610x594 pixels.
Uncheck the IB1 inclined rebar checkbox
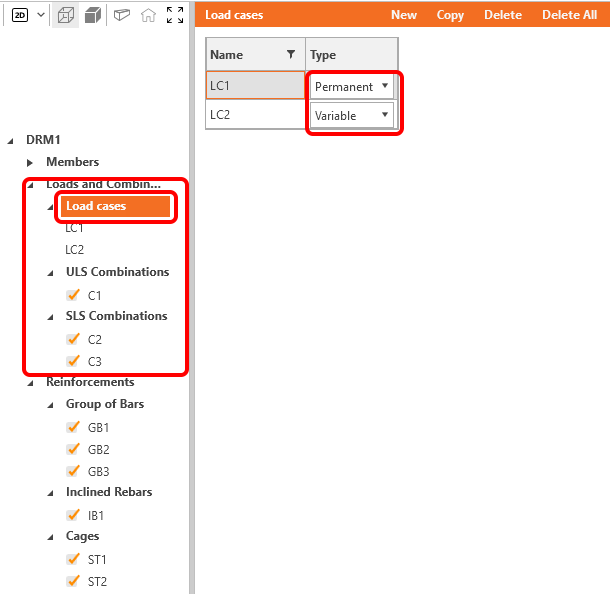[x=73, y=515]
